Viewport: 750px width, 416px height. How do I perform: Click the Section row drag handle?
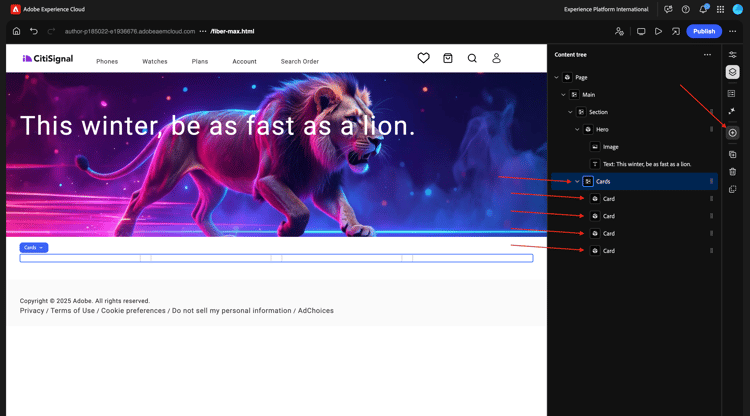(x=711, y=112)
